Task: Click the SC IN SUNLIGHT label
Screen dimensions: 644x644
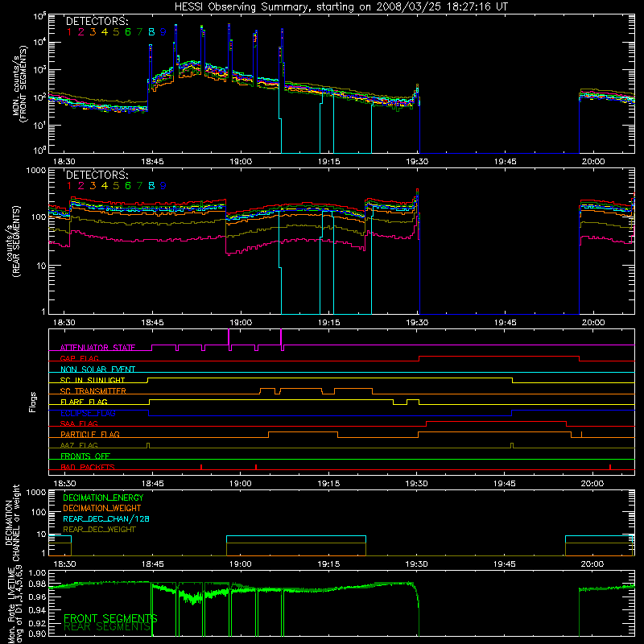Action: pyautogui.click(x=93, y=380)
